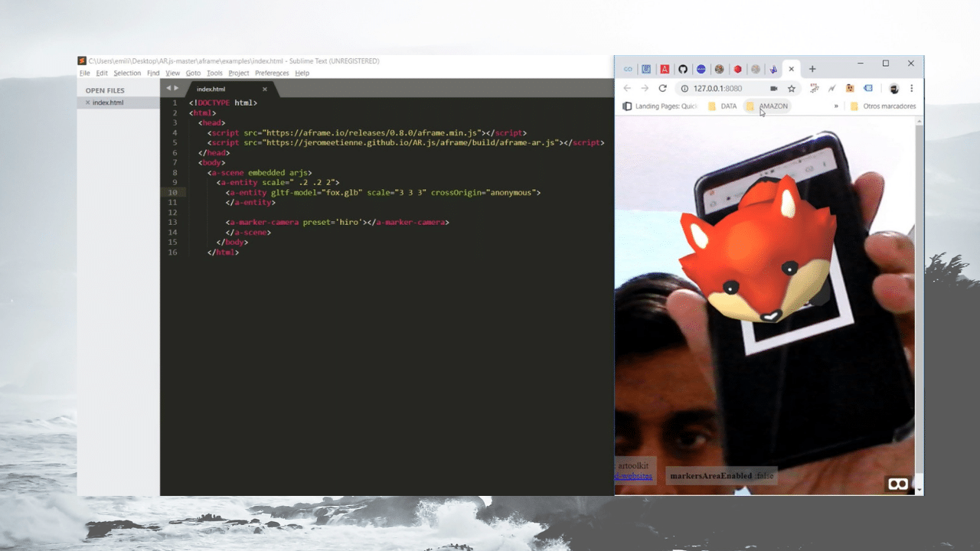Viewport: 980px width, 551px height.
Task: Select index.html in the Open Files sidebar
Action: (108, 103)
